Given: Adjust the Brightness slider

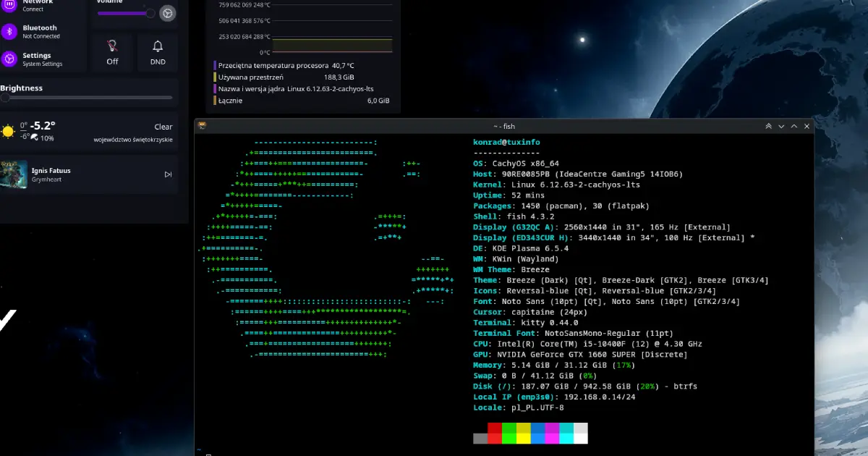Looking at the screenshot, I should click(x=86, y=97).
